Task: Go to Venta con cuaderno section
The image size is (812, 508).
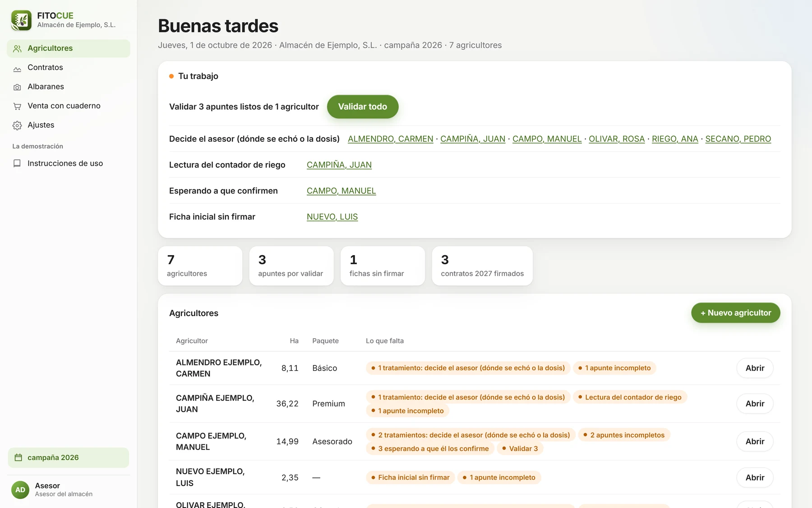Action: pyautogui.click(x=69, y=106)
